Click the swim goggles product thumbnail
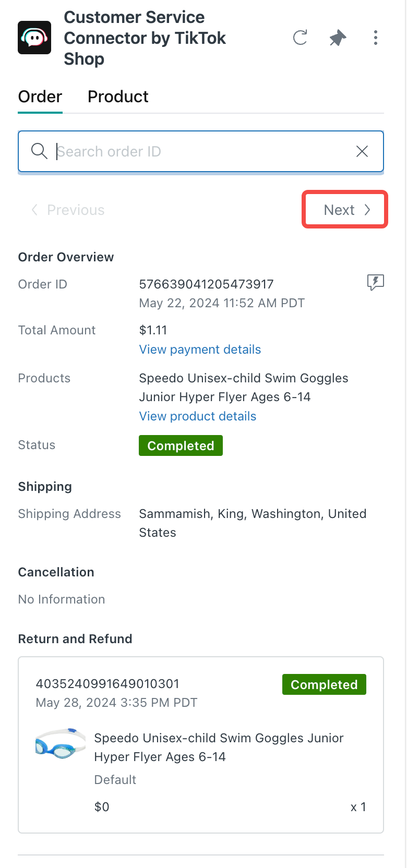The height and width of the screenshot is (868, 407). click(x=60, y=744)
